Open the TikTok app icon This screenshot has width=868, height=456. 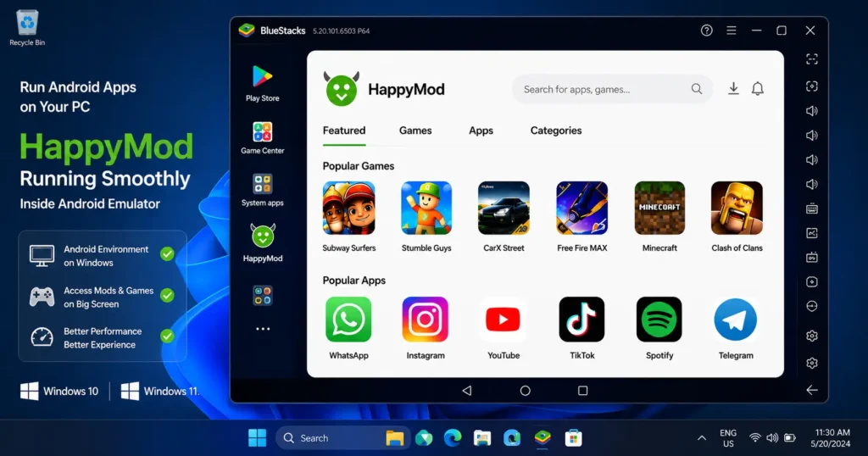pyautogui.click(x=581, y=320)
